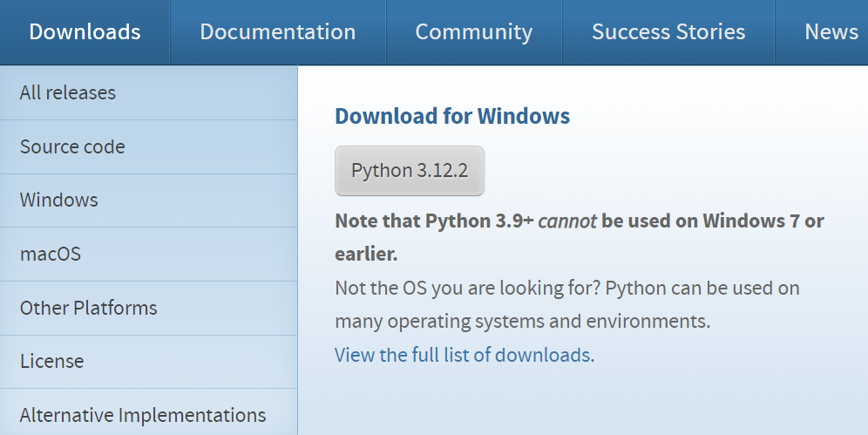Viewport: 868px width, 435px height.
Task: Follow View the full list of downloads link
Action: 463,355
